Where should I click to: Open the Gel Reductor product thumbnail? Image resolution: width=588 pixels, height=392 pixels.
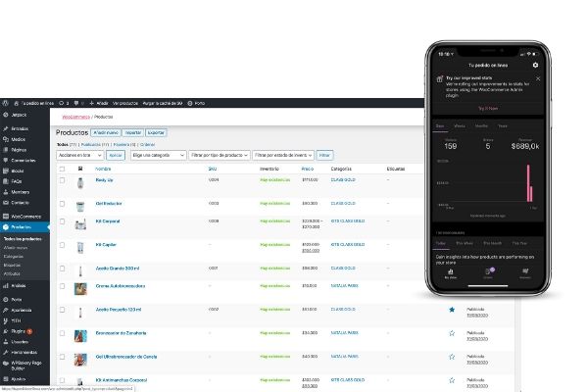(x=79, y=203)
